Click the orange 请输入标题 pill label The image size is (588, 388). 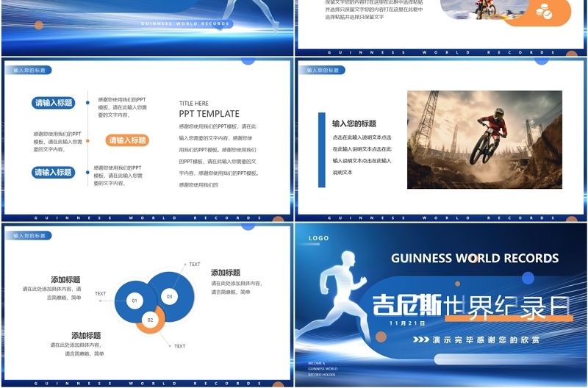point(127,140)
